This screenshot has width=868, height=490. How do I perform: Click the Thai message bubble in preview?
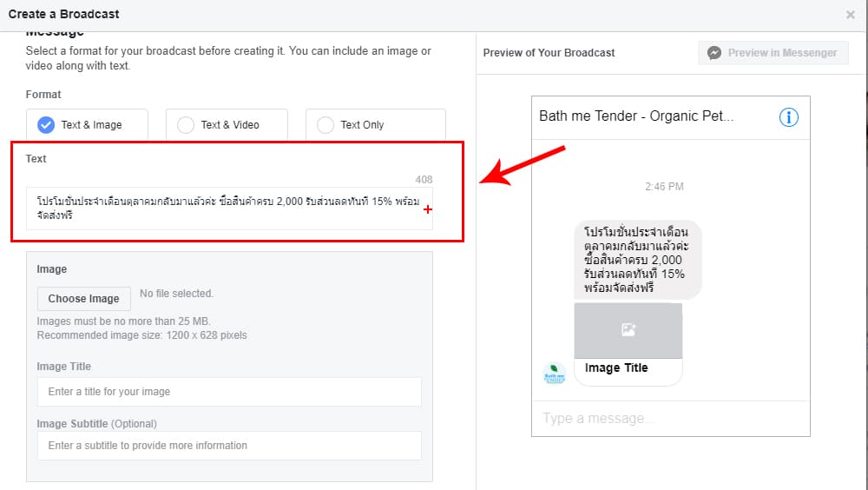[638, 260]
